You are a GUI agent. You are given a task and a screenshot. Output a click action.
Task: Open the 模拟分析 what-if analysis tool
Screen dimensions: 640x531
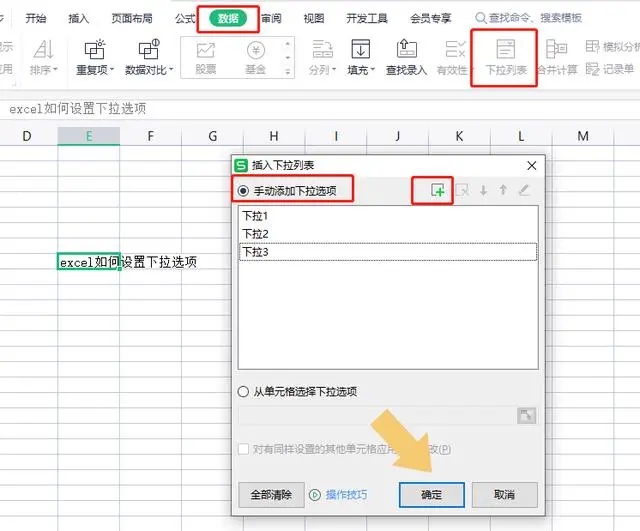[x=612, y=47]
